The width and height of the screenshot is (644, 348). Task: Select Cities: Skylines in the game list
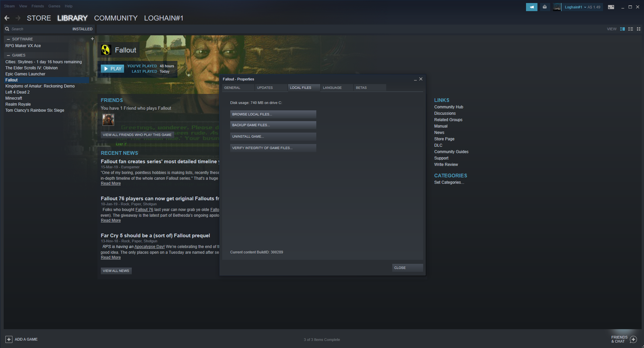44,62
